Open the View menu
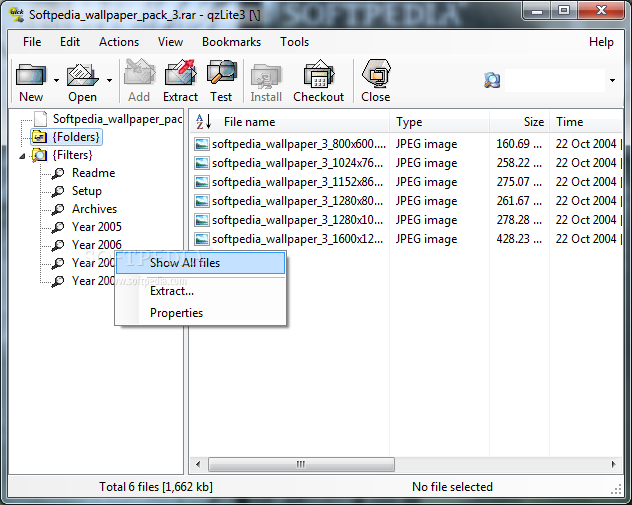Screen dimensions: 632x505 point(170,42)
